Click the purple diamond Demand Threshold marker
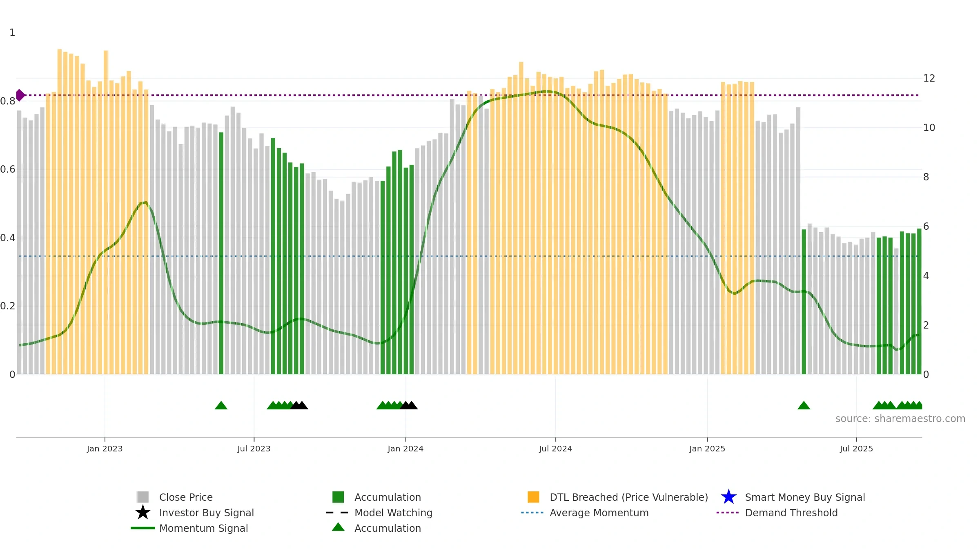The height and width of the screenshot is (551, 980). 20,95
